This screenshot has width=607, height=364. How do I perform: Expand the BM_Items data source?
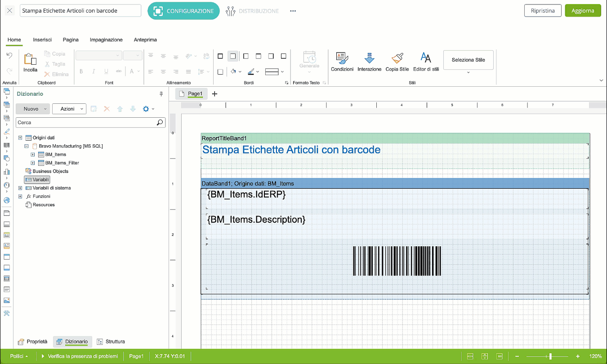coord(33,155)
